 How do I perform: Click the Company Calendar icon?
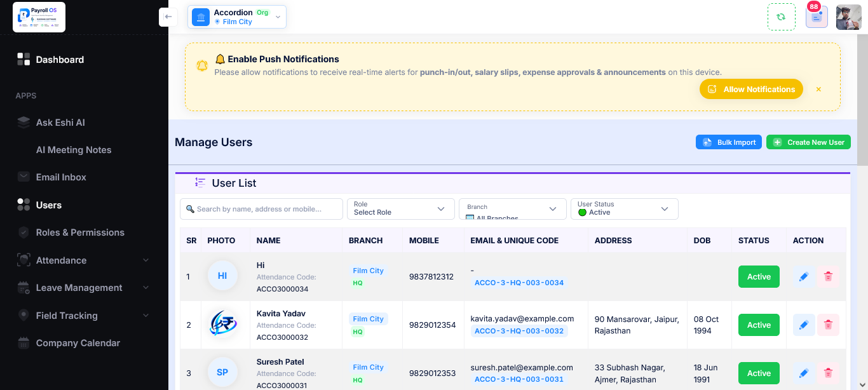pos(24,343)
